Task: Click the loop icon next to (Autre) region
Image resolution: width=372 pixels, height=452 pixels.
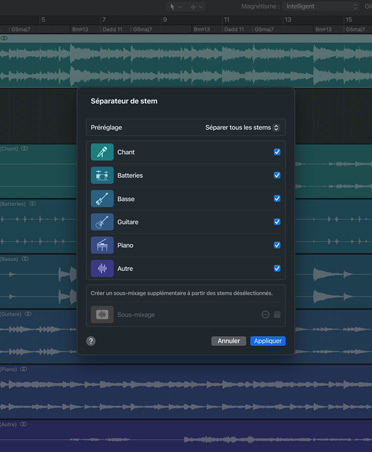Action: [23, 424]
